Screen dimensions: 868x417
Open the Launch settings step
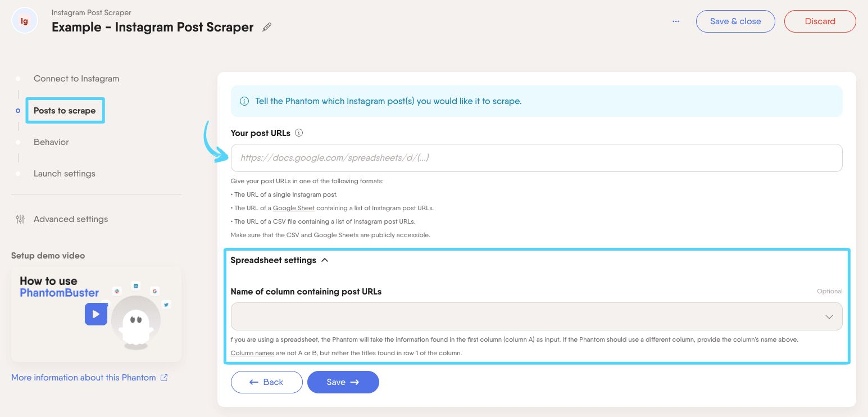(x=65, y=174)
